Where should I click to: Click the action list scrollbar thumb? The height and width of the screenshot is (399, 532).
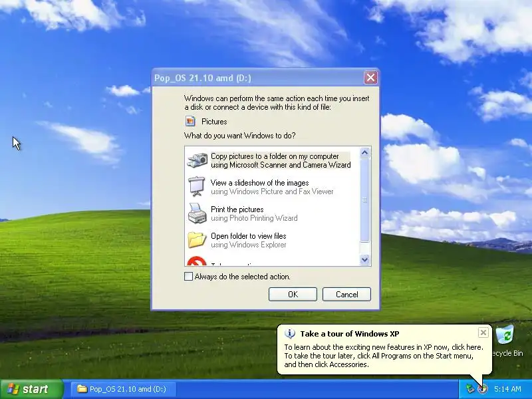[364, 200]
